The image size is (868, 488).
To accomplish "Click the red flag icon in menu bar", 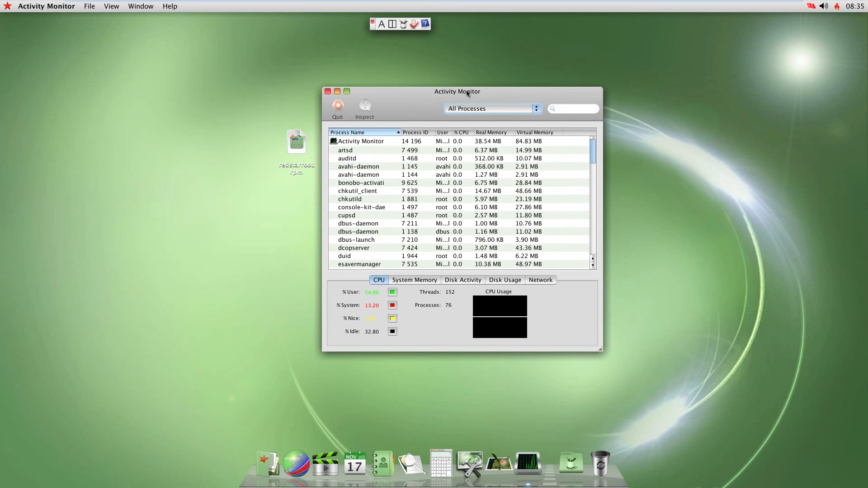I will 811,6.
